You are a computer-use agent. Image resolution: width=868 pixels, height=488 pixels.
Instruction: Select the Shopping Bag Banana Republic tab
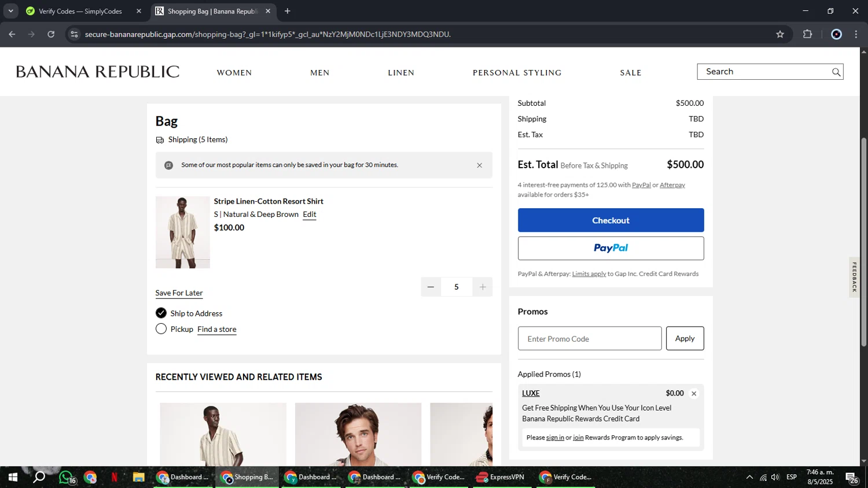pyautogui.click(x=213, y=11)
